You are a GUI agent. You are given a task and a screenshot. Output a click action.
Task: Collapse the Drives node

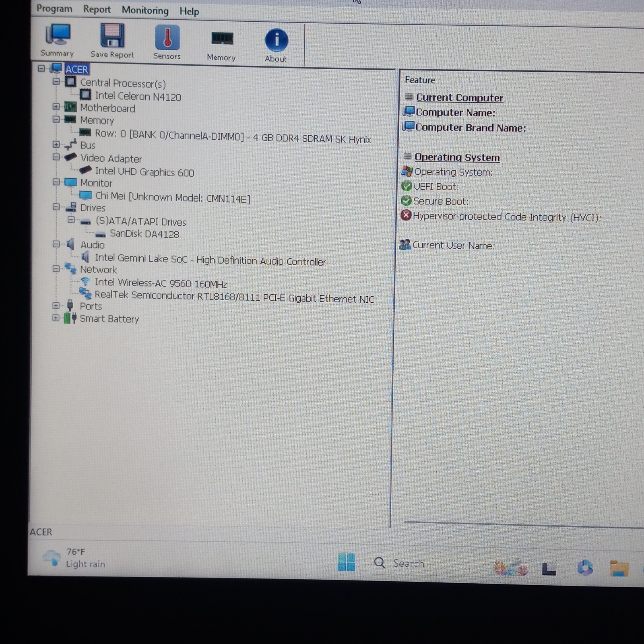(56, 207)
